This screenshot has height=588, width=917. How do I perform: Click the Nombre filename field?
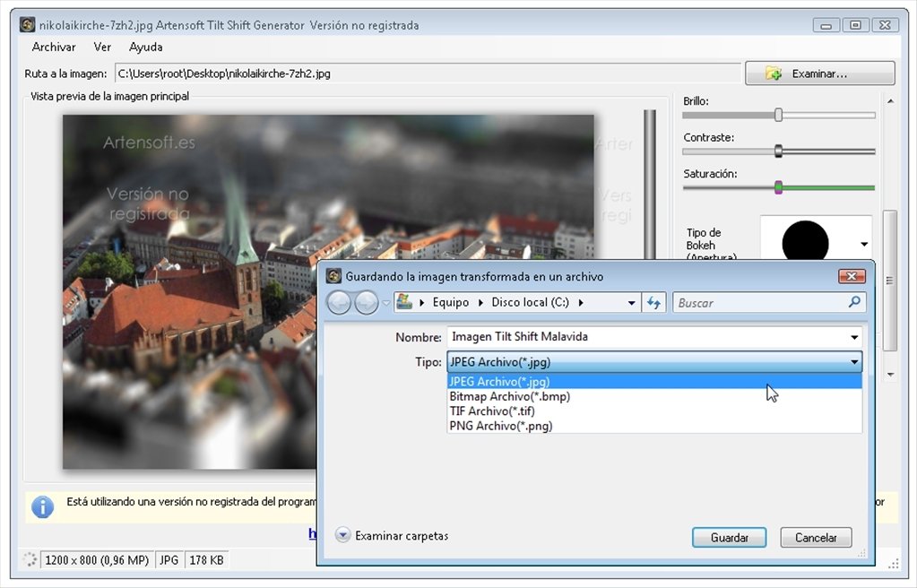point(648,337)
